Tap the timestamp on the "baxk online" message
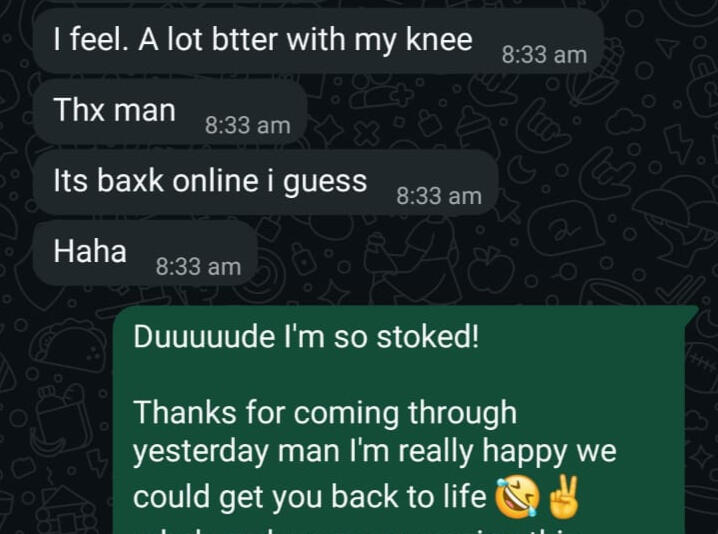Viewport: 718px width, 534px height. pyautogui.click(x=439, y=196)
